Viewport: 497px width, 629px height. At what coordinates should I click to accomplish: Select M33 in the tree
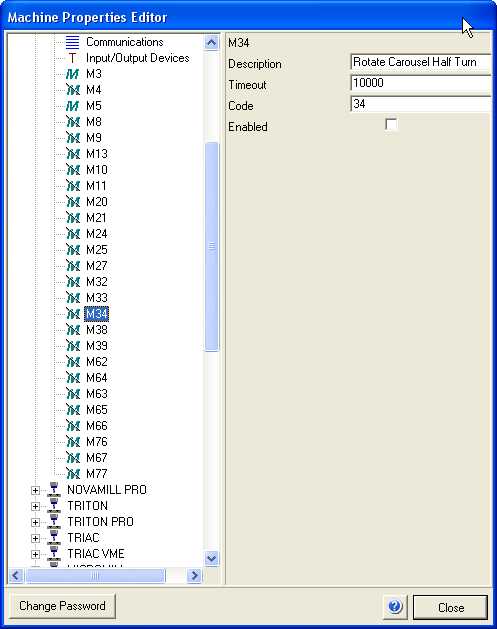click(x=97, y=298)
